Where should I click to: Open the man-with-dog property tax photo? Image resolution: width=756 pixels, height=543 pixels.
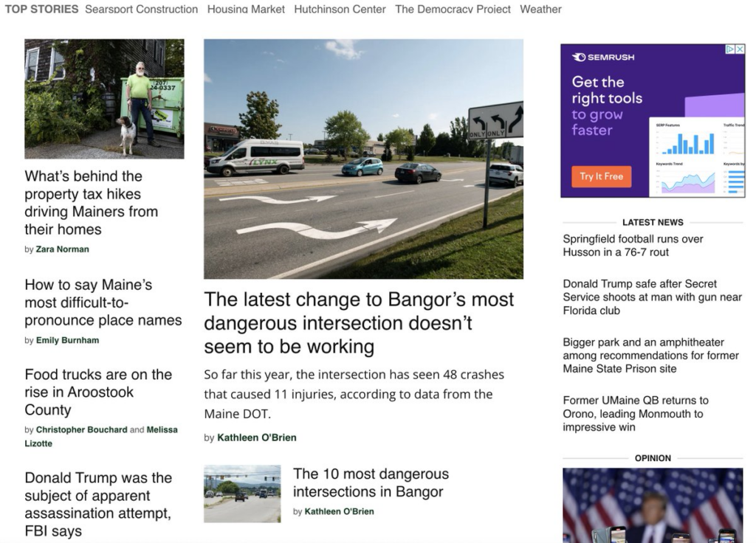coord(104,99)
